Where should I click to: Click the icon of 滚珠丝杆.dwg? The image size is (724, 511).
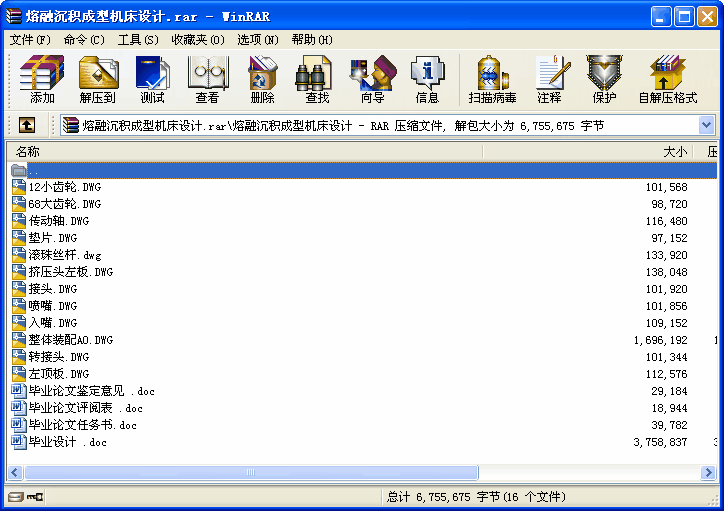point(19,255)
